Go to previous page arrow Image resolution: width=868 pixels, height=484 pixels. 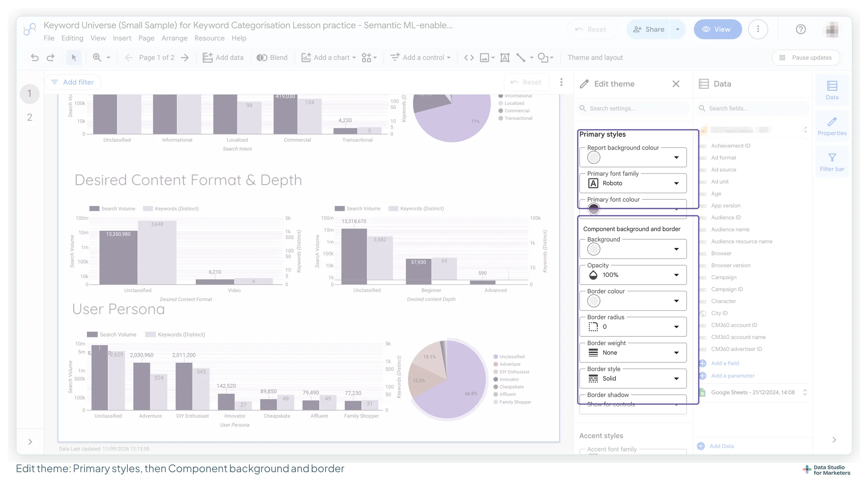128,58
